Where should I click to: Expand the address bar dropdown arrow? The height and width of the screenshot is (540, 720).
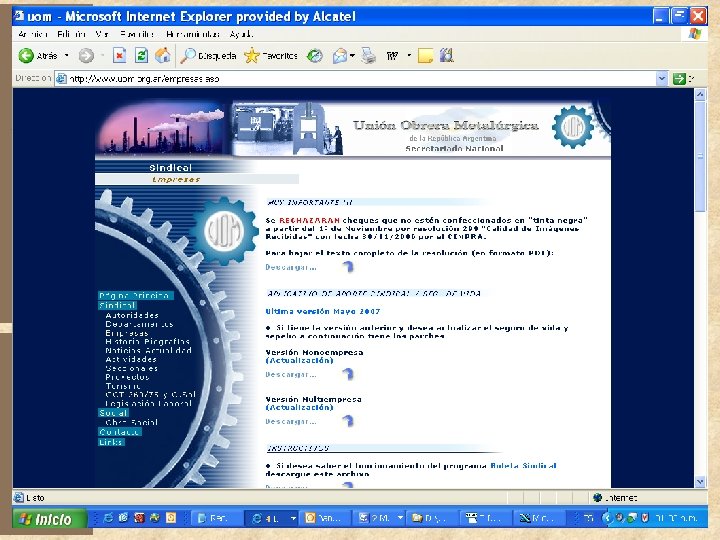(661, 79)
